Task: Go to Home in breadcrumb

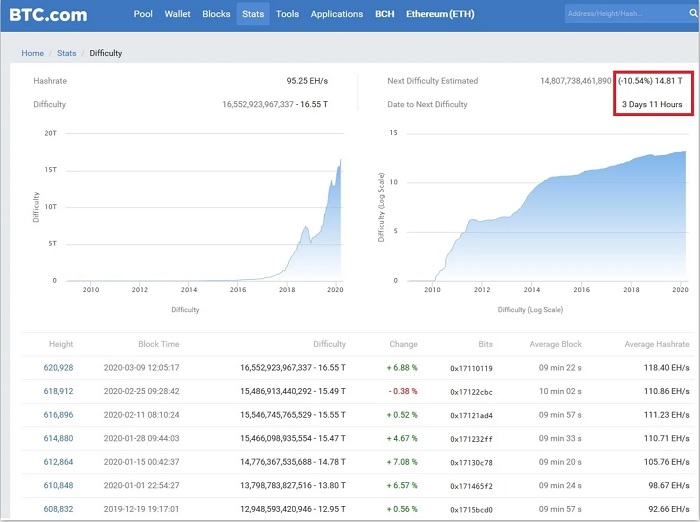Action: coord(33,52)
